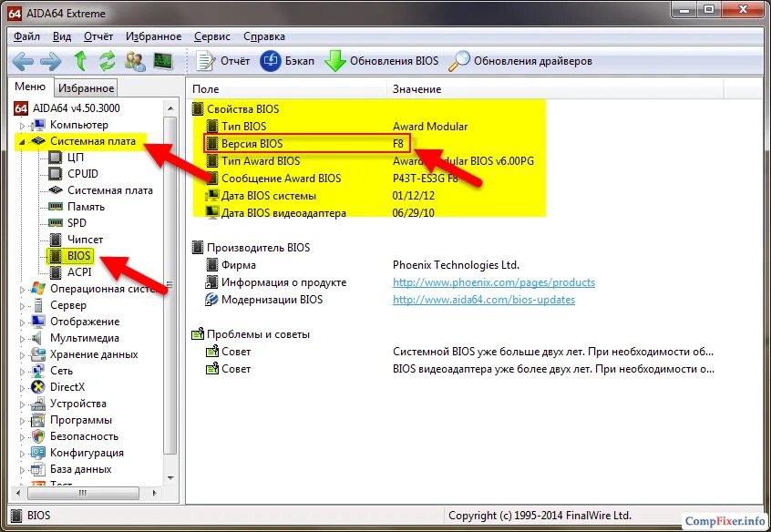Select ACPI in the tree
771x532 pixels.
click(79, 271)
